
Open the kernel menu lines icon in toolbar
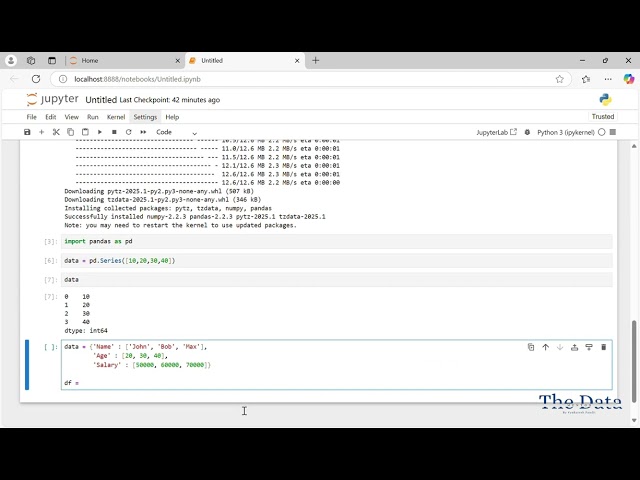click(613, 132)
